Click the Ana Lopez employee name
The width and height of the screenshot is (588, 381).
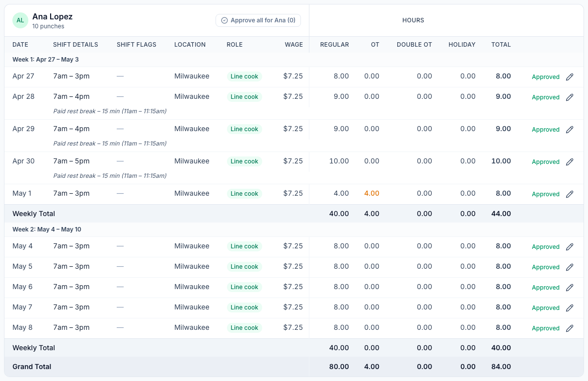[53, 16]
